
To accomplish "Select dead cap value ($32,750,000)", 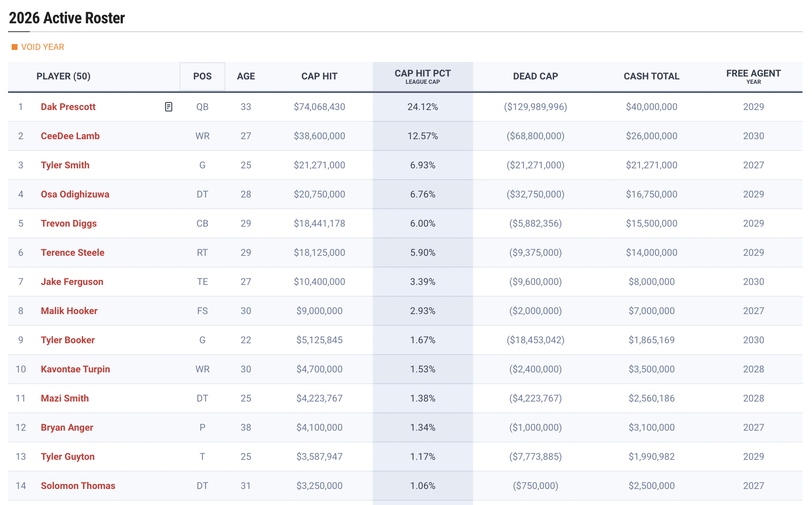I will (535, 194).
